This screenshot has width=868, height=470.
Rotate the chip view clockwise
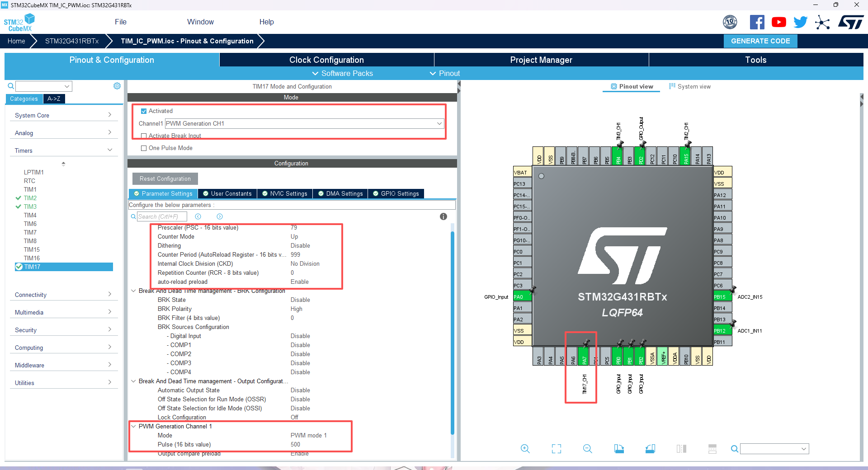[619, 449]
